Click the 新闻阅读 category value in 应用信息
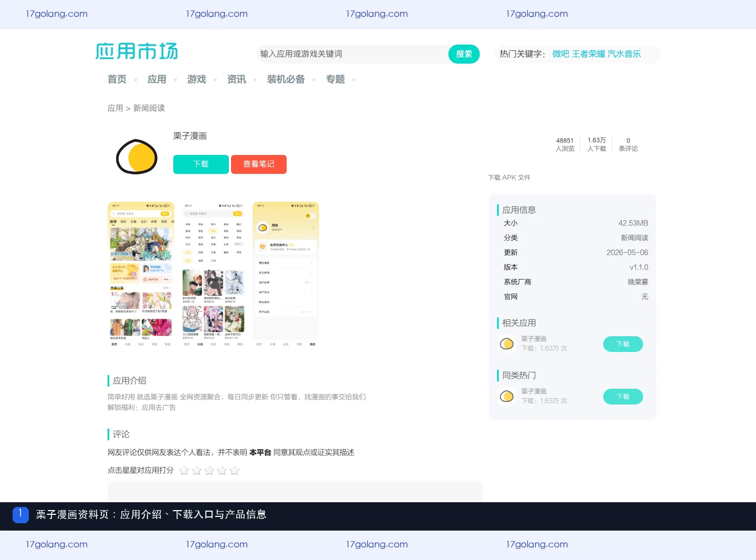Viewport: 756px width, 560px height. click(x=635, y=238)
